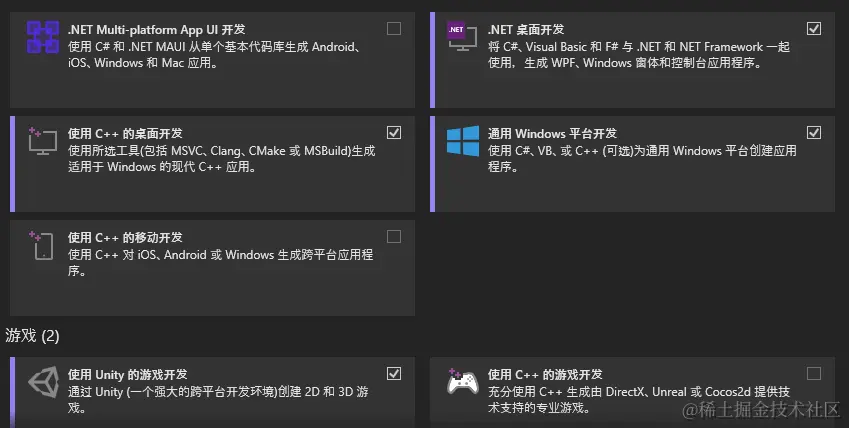This screenshot has width=849, height=428.
Task: Click the .NET Multi-platform App UI icon
Action: click(43, 37)
